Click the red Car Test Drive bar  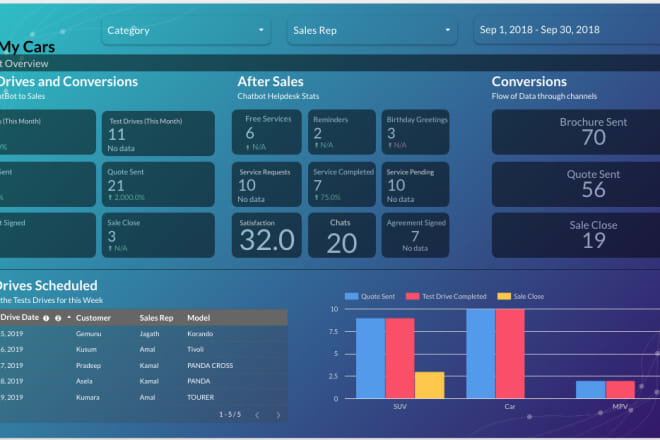click(x=510, y=354)
